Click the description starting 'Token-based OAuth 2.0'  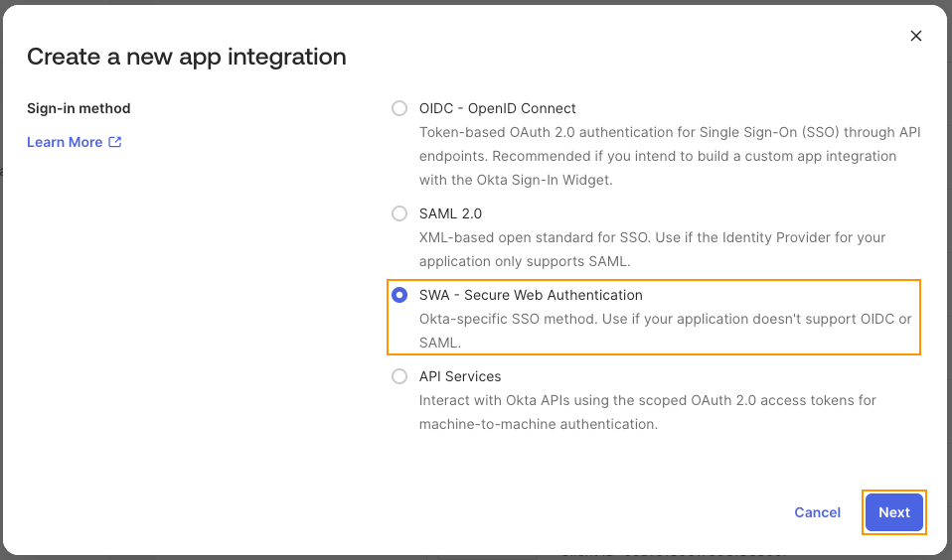click(x=670, y=156)
